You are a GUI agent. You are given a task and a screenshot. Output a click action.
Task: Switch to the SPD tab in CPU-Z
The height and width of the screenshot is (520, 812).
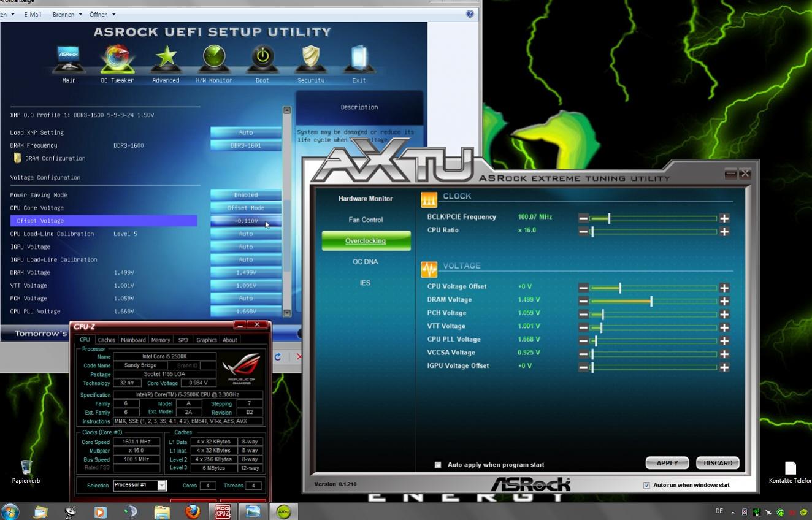pos(183,340)
